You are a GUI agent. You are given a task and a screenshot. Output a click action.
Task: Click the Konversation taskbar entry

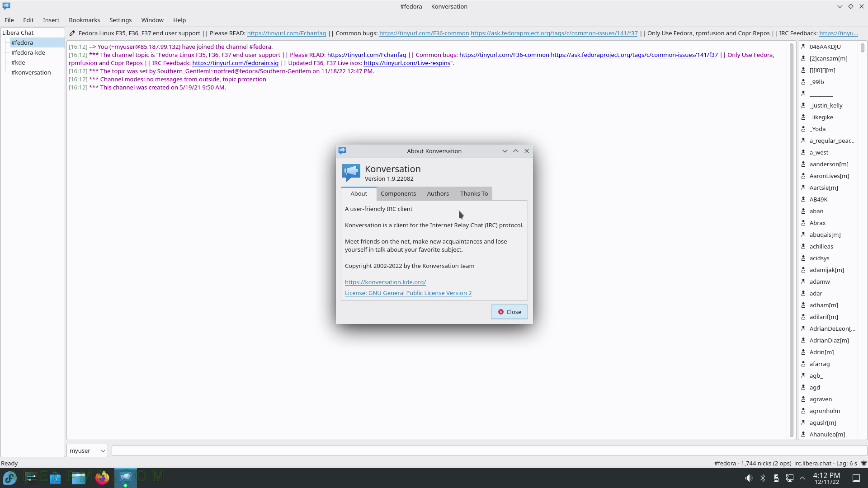126,478
